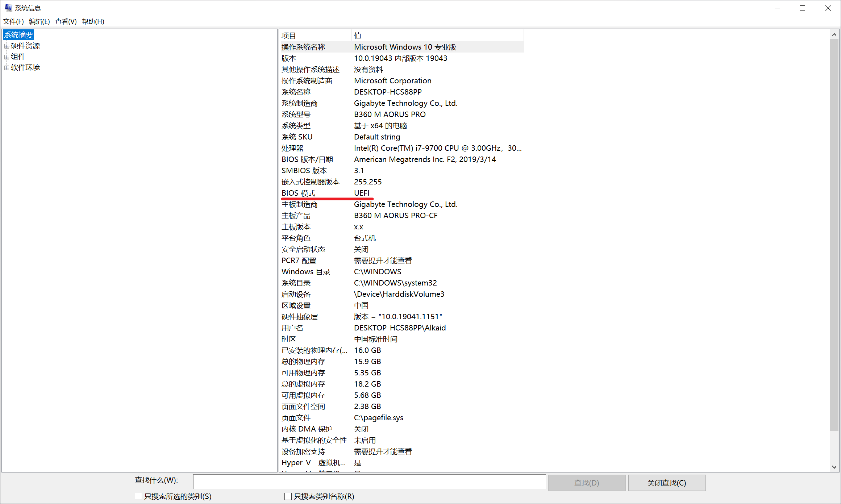Select the BIOS 模式 row
This screenshot has height=504, width=841.
[299, 193]
